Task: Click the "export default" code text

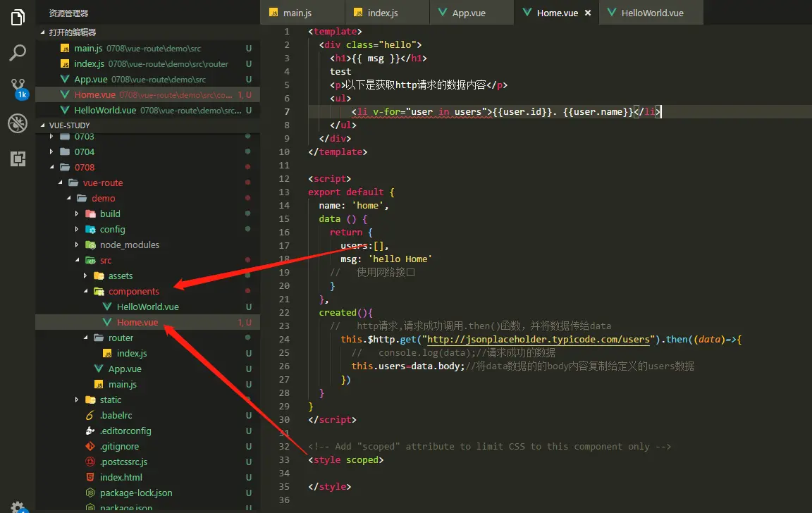Action: point(345,192)
